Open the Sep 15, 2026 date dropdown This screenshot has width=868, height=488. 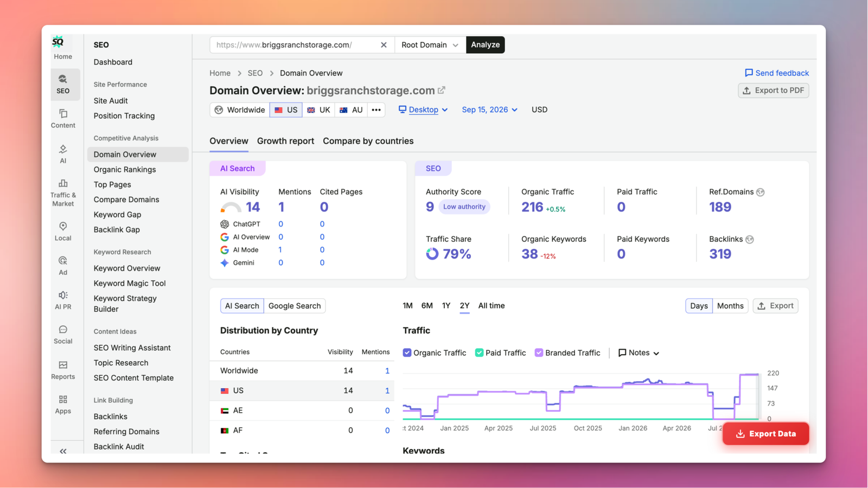[x=489, y=110]
